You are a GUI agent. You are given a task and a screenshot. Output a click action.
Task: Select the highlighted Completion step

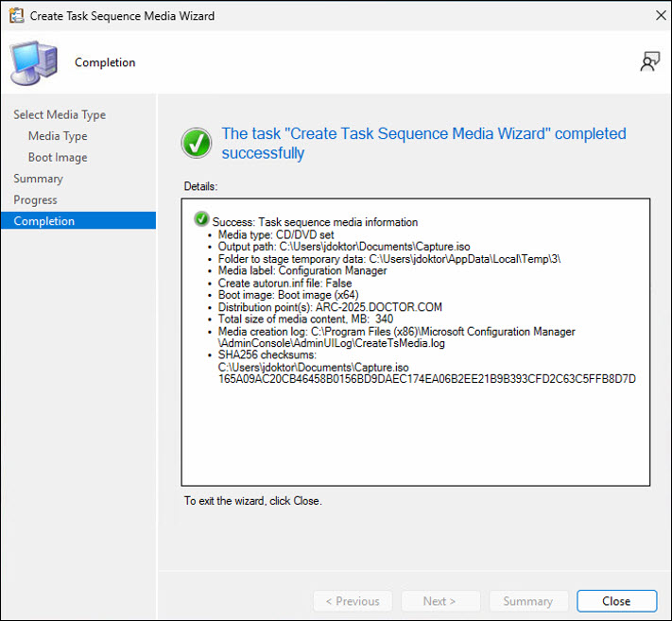43,221
